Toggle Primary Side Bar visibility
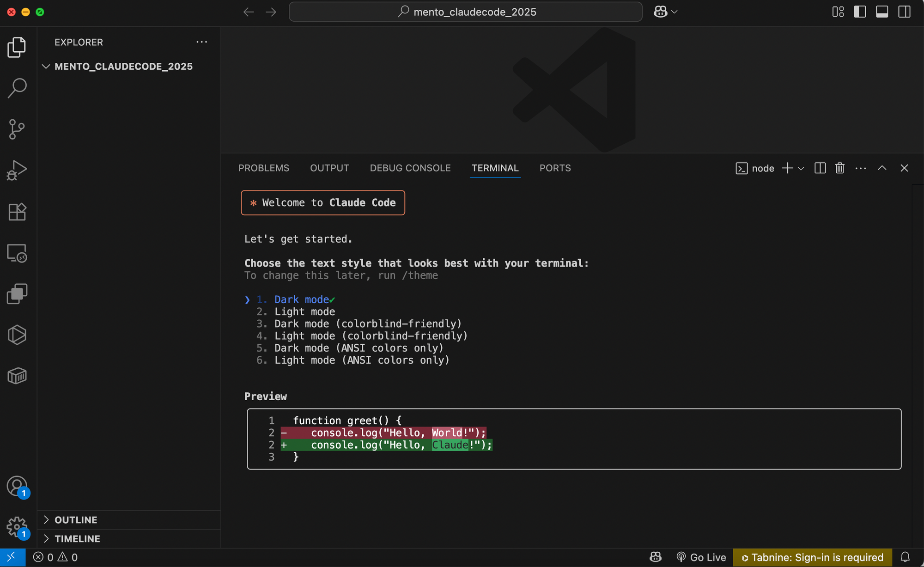Viewport: 924px width, 567px height. (x=860, y=12)
